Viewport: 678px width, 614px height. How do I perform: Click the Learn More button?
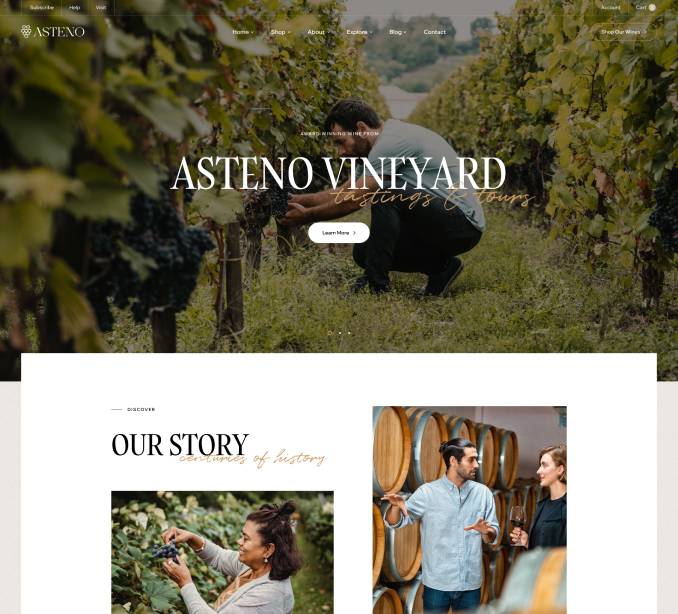pos(339,233)
